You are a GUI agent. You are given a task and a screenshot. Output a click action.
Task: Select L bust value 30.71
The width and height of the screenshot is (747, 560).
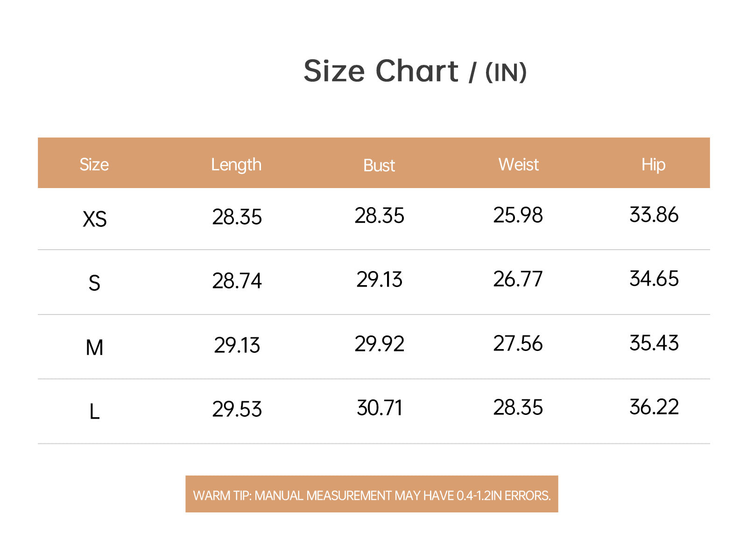379,408
